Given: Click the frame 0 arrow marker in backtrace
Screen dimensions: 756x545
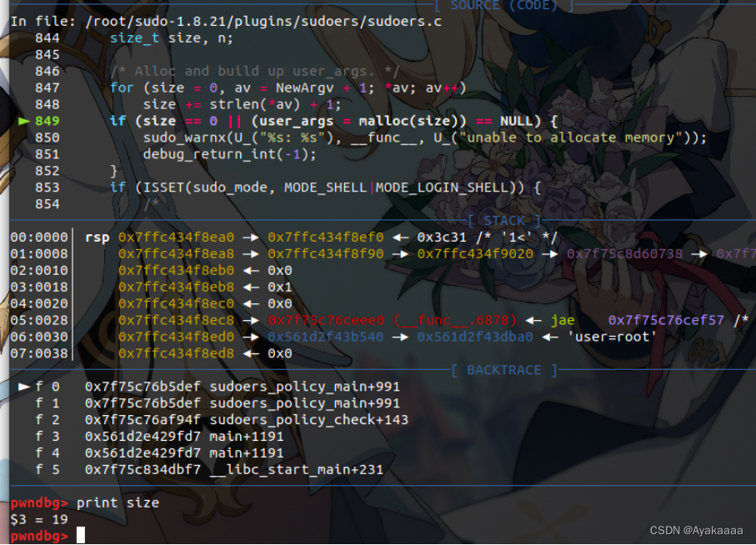Looking at the screenshot, I should tap(24, 387).
